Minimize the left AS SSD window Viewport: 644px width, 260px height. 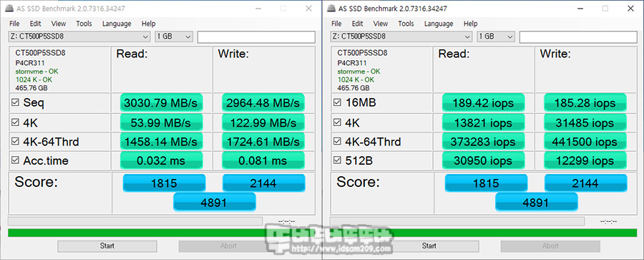pyautogui.click(x=258, y=8)
